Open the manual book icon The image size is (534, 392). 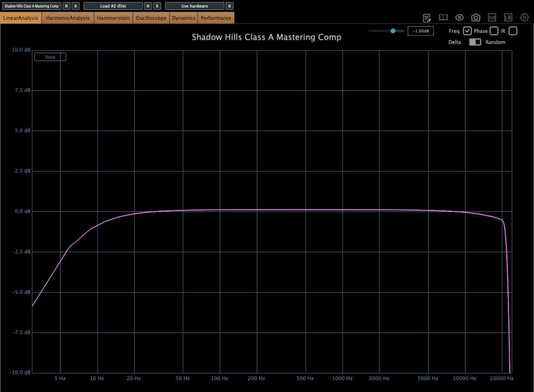(443, 18)
